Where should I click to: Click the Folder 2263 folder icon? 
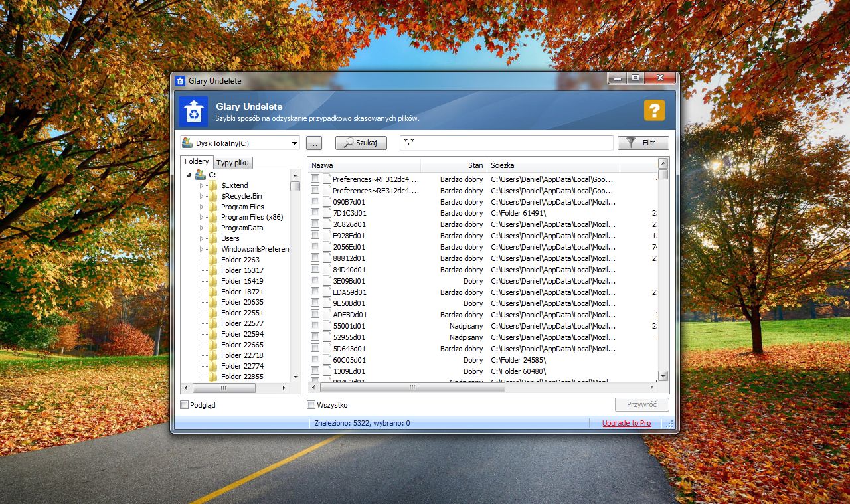[x=212, y=260]
